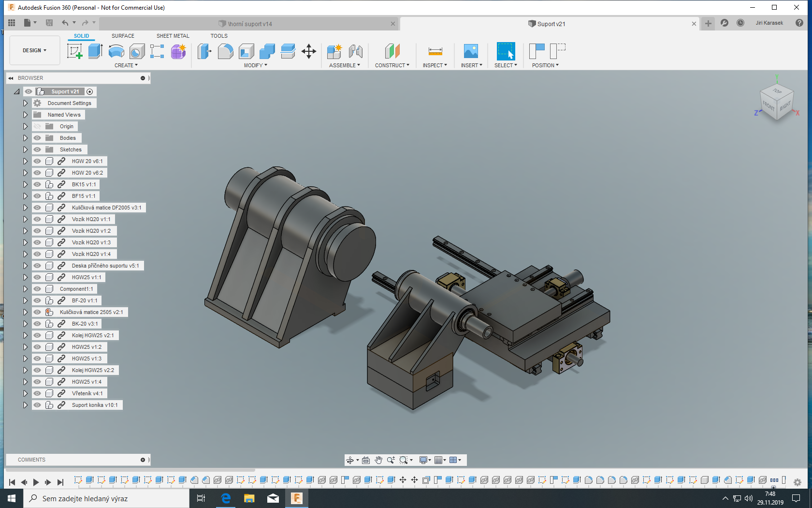Toggle visibility of Vřeteník v4:1 component

[37, 393]
